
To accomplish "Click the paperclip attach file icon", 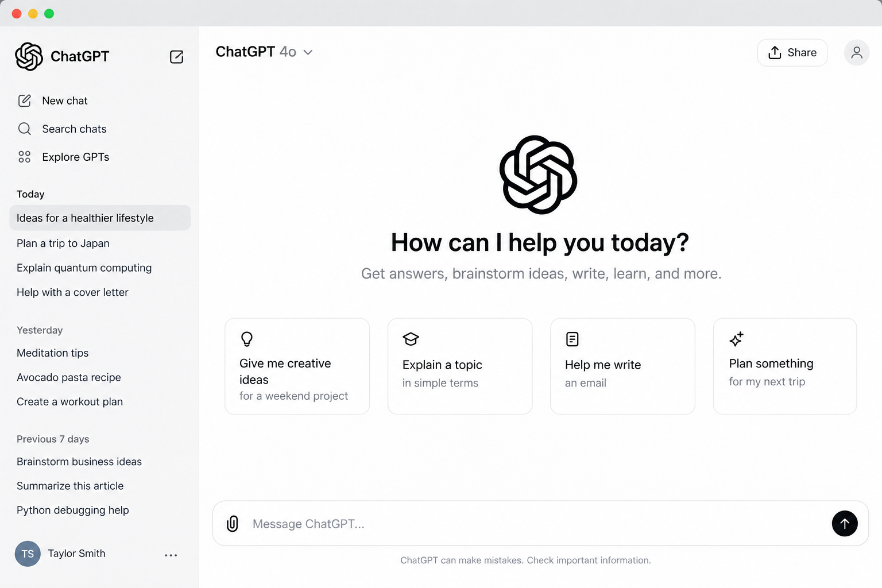I will click(x=233, y=524).
